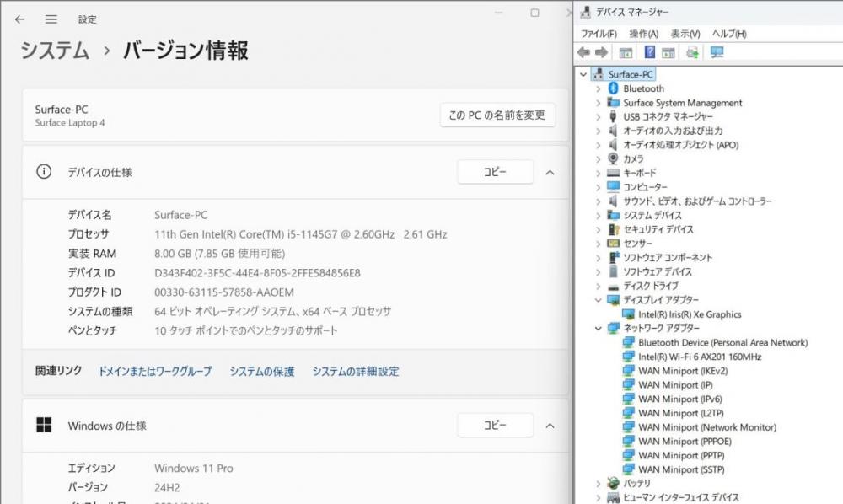Open the ドメインまたはワークグループ link

point(155,372)
